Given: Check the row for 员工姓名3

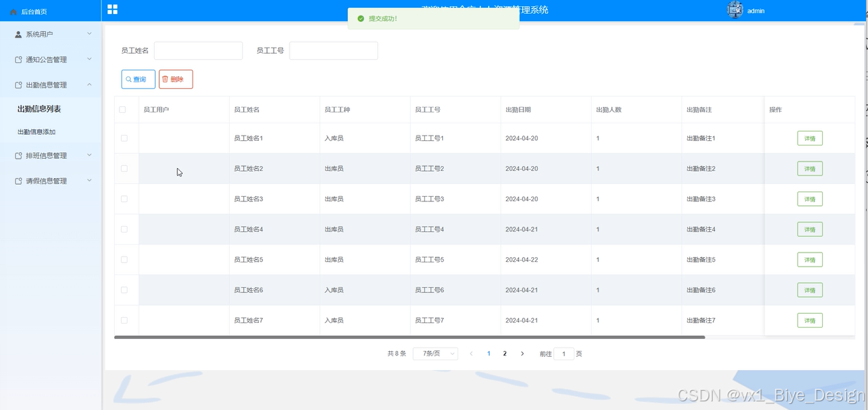Looking at the screenshot, I should [x=124, y=199].
